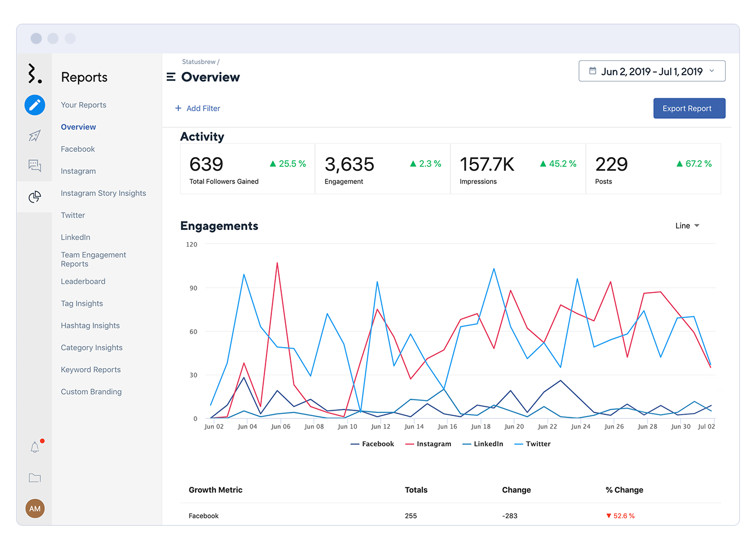This screenshot has height=550, width=756.
Task: Hide the Instagram series in legend
Action: click(x=428, y=444)
